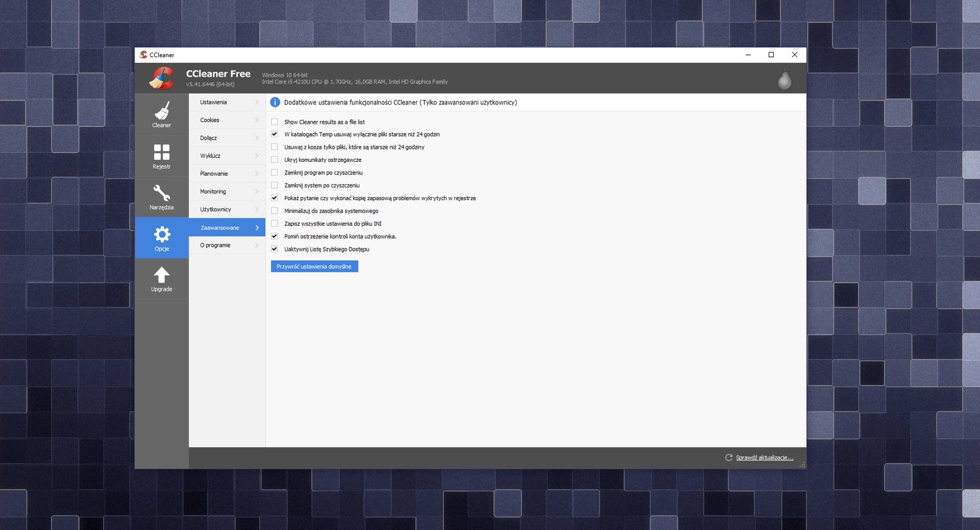Click Przywróć ustawienia domyślne button
The height and width of the screenshot is (530, 980).
pos(315,267)
